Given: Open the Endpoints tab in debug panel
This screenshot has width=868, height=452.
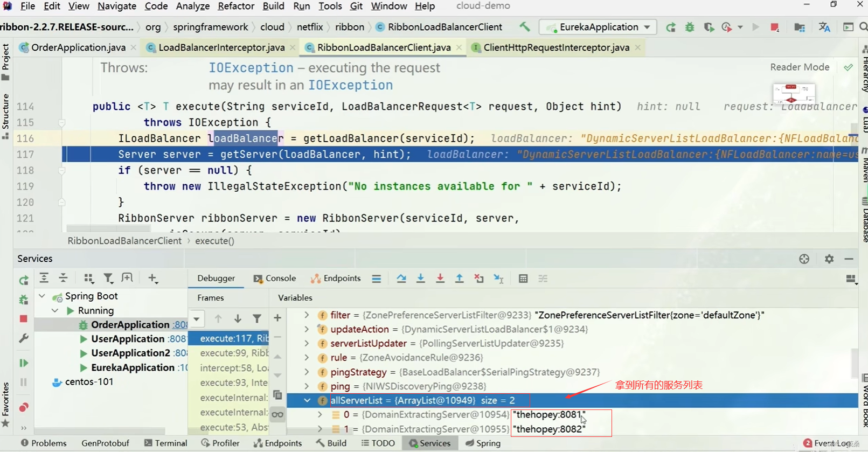Looking at the screenshot, I should 336,278.
